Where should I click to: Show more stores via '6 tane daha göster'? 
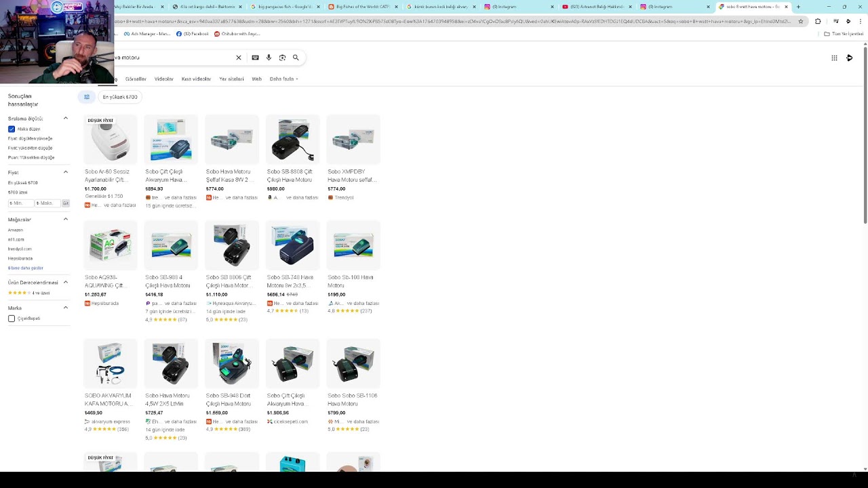[26, 268]
